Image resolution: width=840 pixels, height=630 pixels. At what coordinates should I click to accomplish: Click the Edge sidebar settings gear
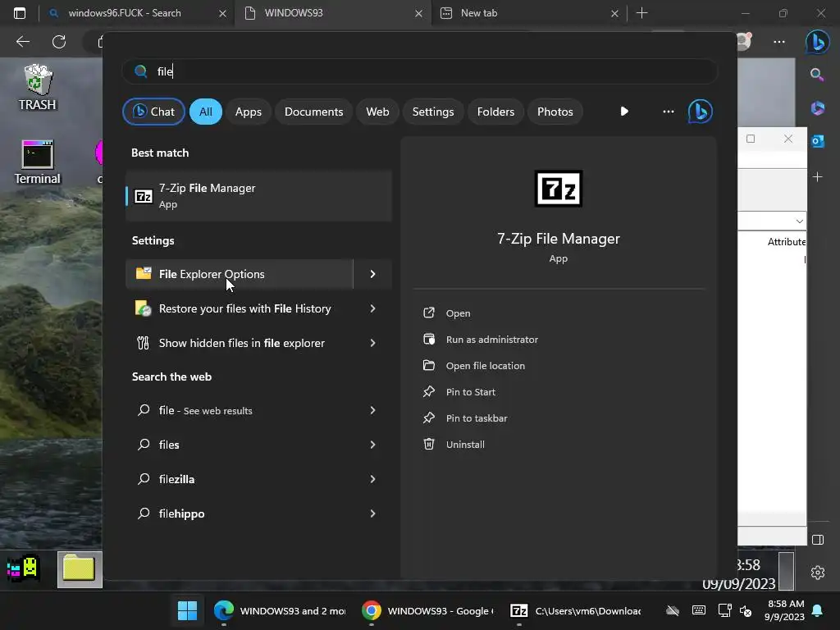(x=818, y=573)
